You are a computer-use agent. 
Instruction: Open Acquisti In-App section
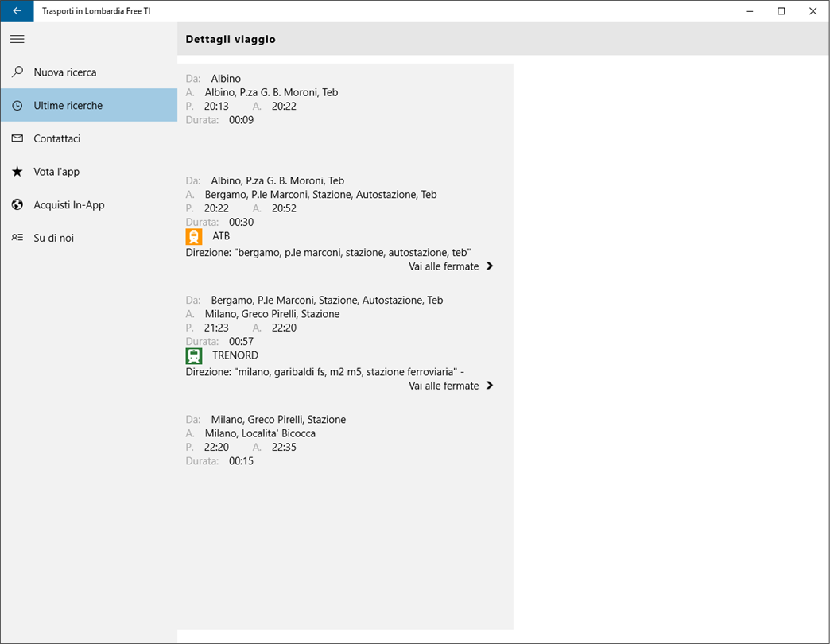(69, 205)
